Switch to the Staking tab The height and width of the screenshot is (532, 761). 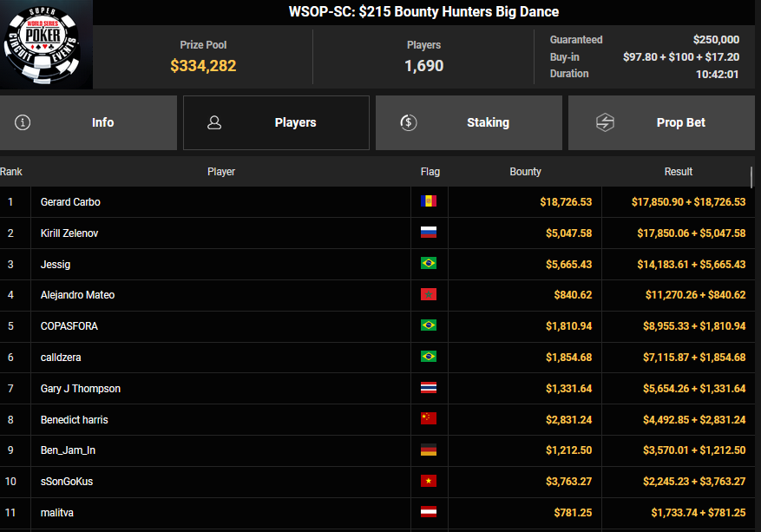click(x=469, y=122)
